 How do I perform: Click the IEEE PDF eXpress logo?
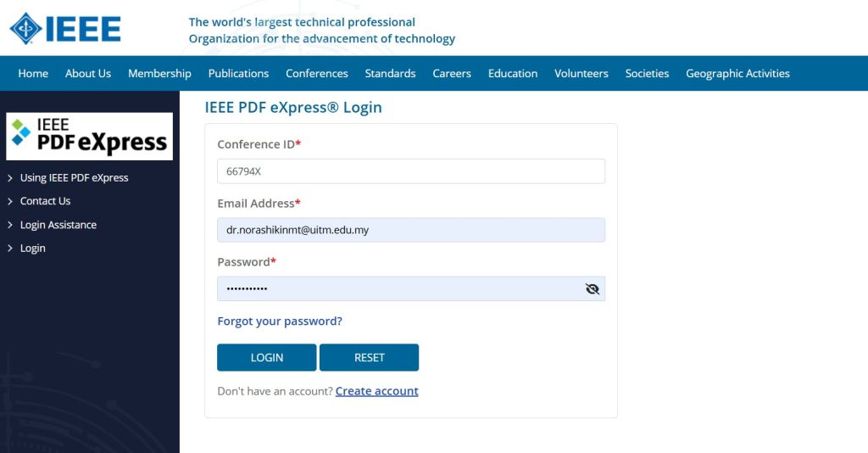click(x=89, y=137)
